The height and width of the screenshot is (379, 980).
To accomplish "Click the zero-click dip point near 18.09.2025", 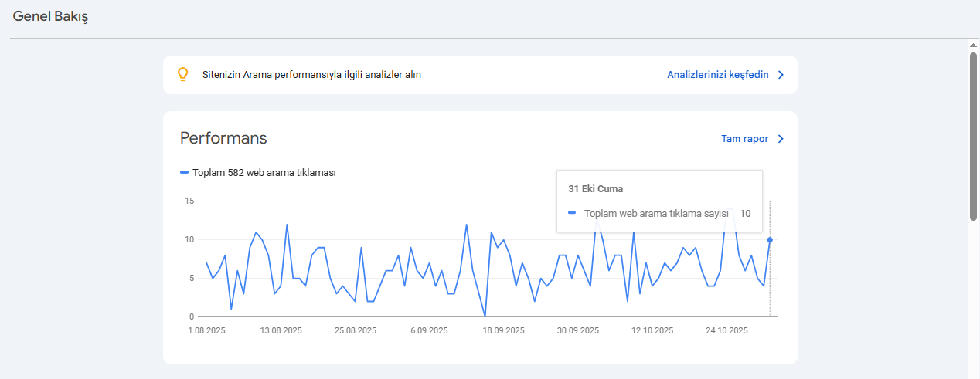I will coord(485,316).
